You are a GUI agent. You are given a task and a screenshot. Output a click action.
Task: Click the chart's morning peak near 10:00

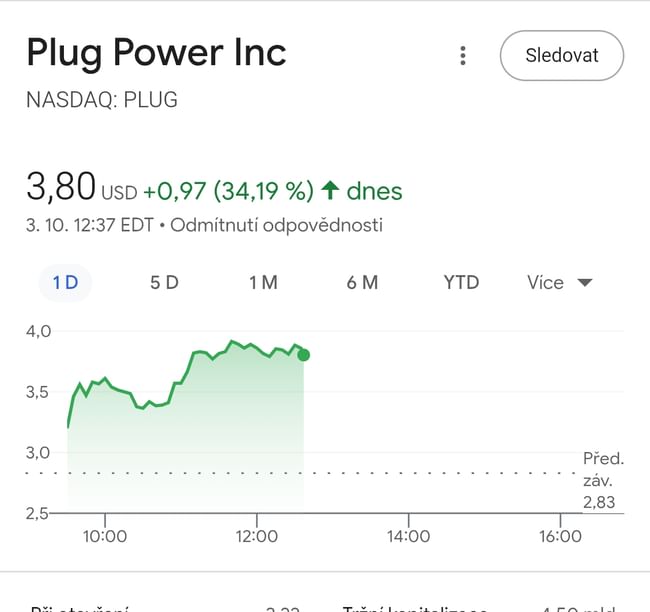(x=80, y=383)
